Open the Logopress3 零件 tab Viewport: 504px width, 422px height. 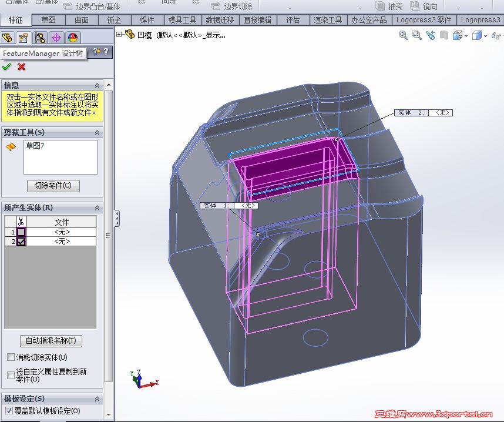[424, 20]
